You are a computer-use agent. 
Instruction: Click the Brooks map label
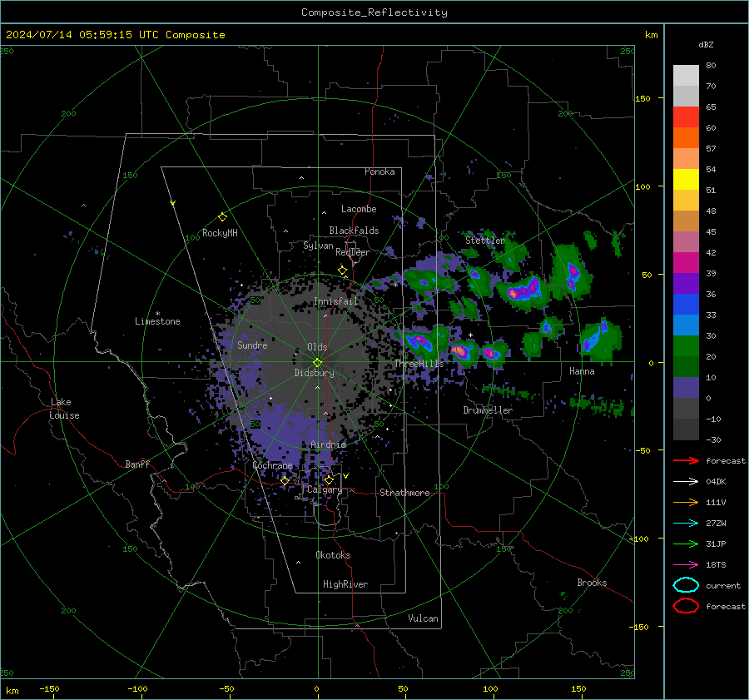tap(592, 583)
